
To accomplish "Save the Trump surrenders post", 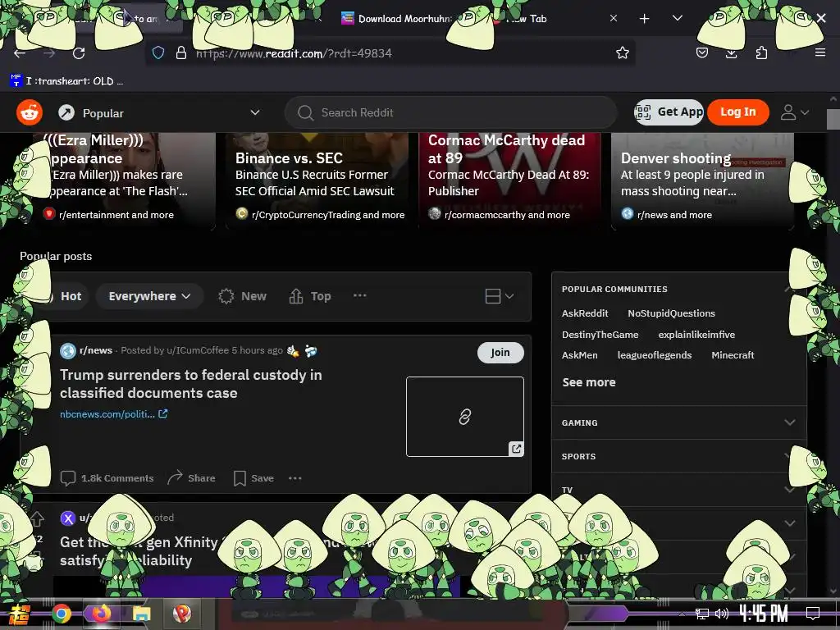I will (x=254, y=478).
